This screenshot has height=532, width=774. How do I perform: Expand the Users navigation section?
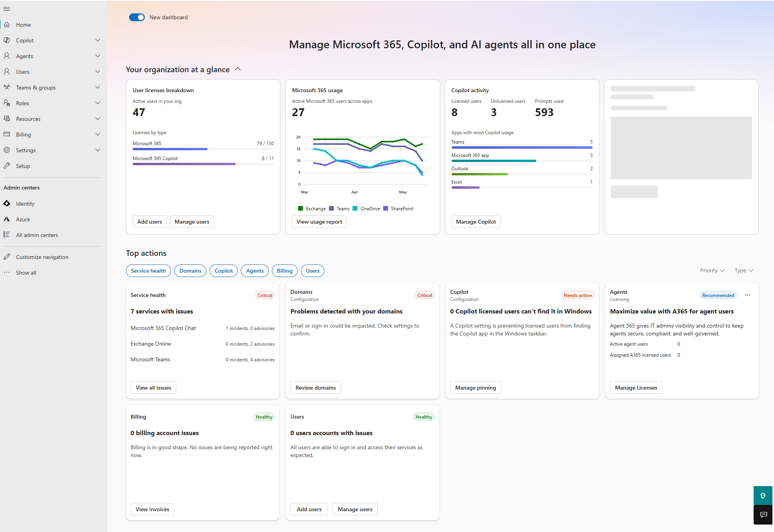[98, 72]
